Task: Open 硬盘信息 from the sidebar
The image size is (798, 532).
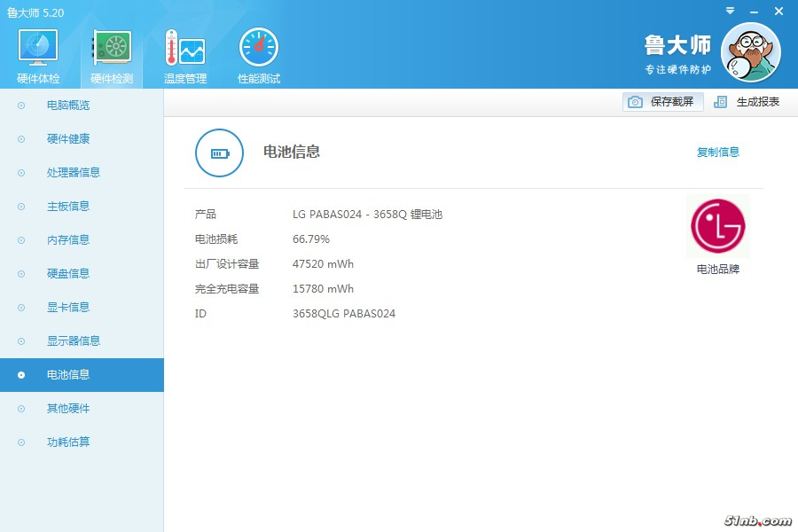Action: (x=68, y=274)
